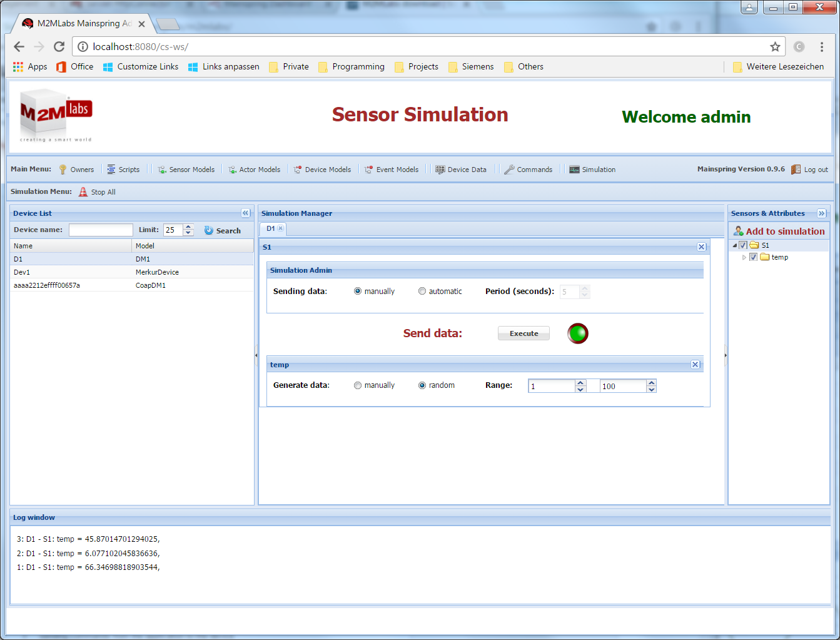
Task: Click Add to simulation
Action: pos(784,231)
